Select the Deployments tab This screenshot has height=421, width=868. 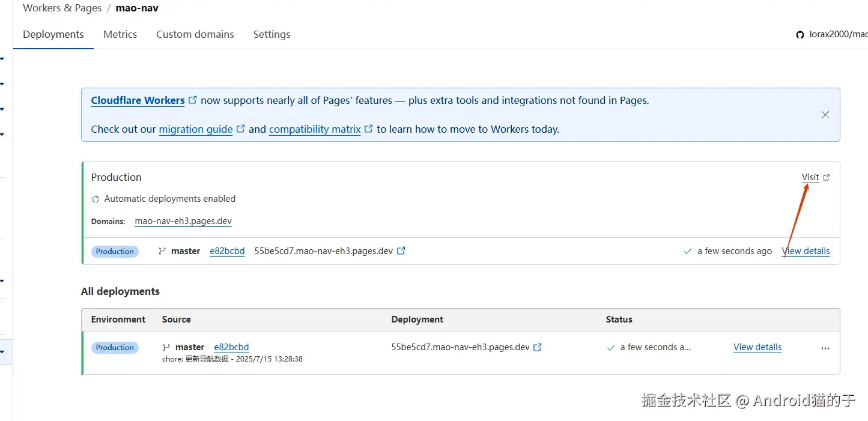click(x=53, y=34)
